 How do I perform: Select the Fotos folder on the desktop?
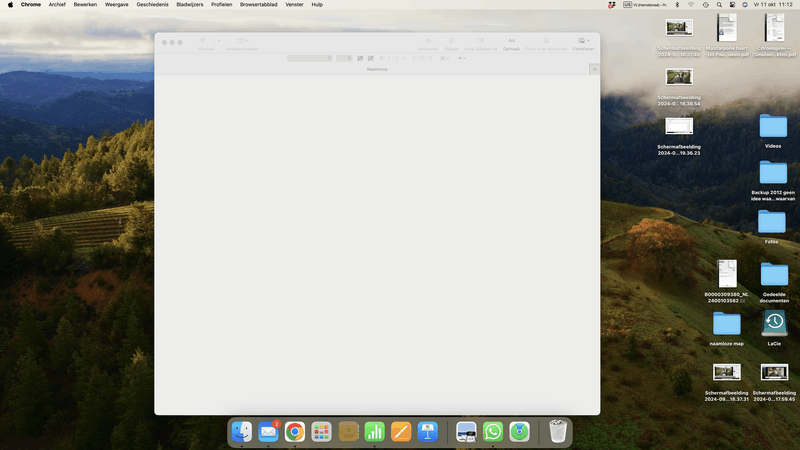click(771, 222)
